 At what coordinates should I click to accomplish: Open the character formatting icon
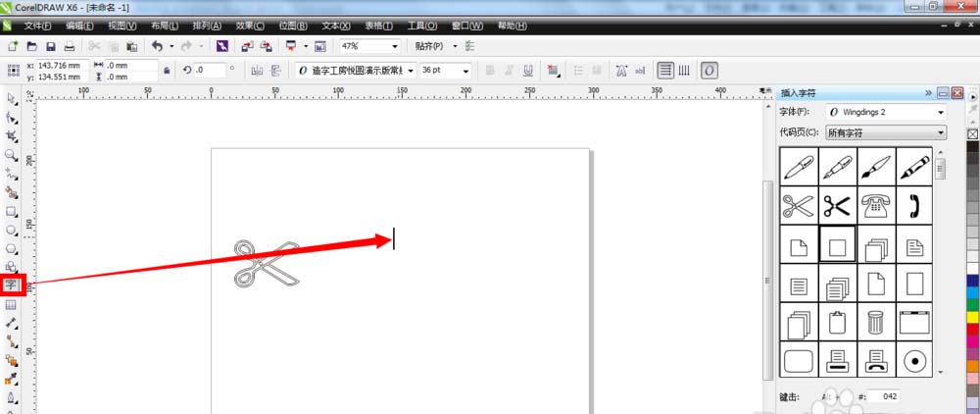(x=621, y=71)
